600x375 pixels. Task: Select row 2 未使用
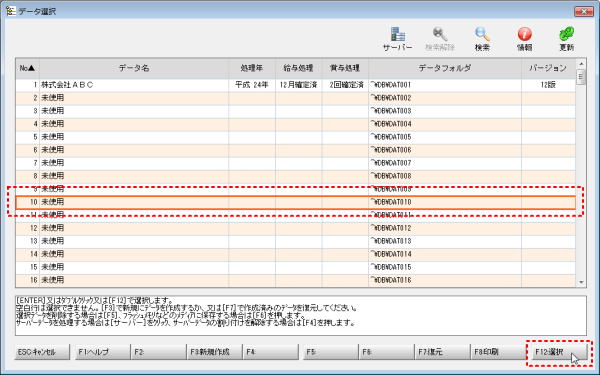tap(295, 98)
